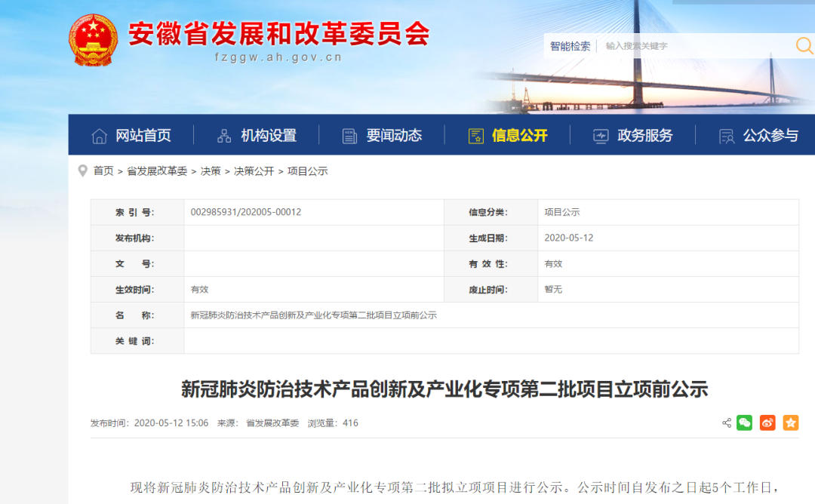Open 项目公示 breadcrumb link
815x504 pixels.
(x=308, y=171)
